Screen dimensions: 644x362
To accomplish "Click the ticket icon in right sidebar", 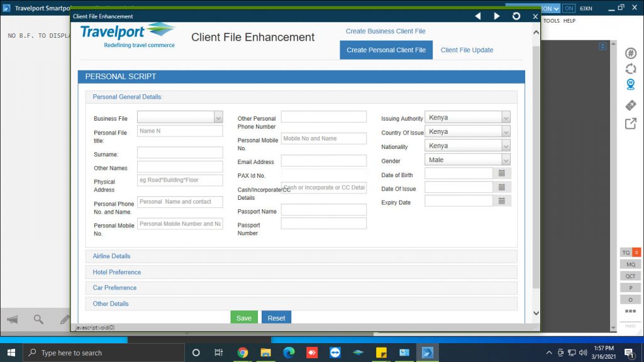I will pyautogui.click(x=630, y=105).
